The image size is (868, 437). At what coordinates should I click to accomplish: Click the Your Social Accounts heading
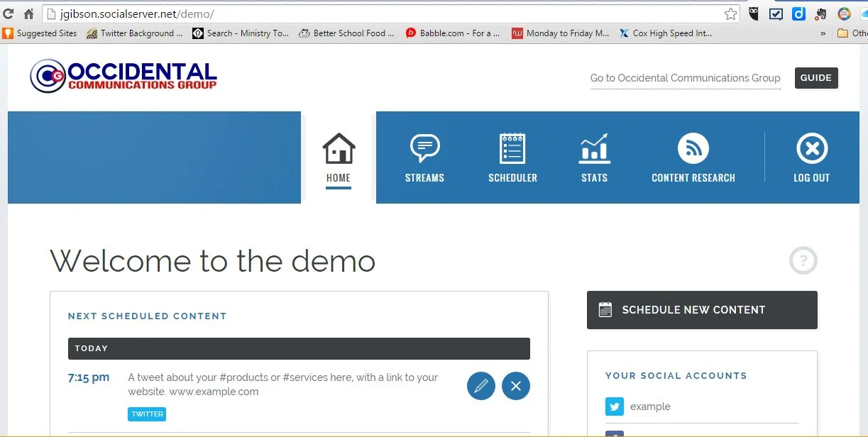tap(676, 376)
